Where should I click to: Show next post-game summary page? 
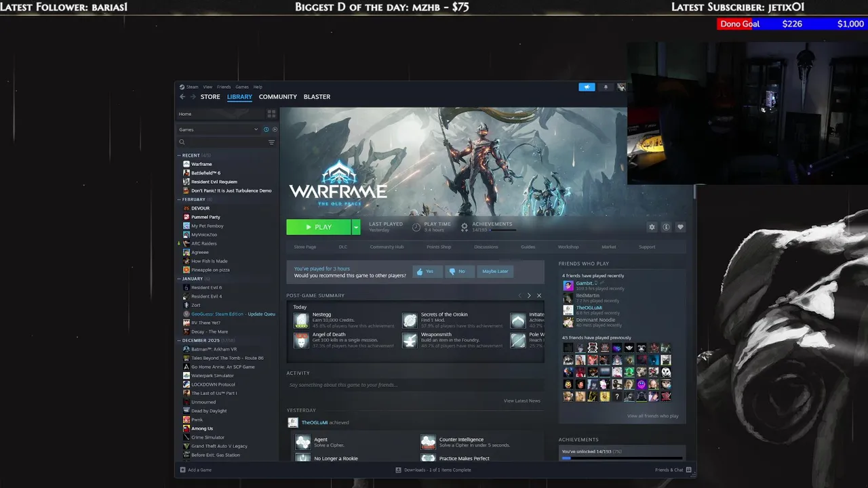(529, 296)
